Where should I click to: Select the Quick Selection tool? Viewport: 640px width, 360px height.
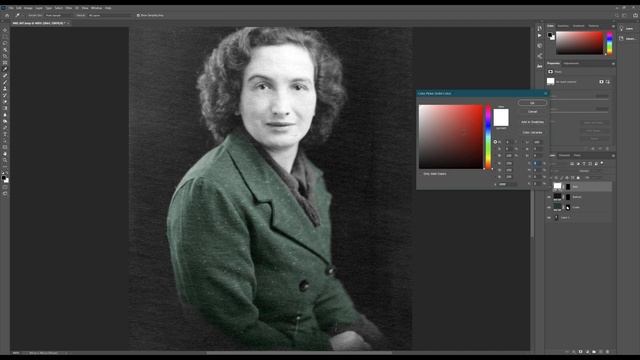5,50
